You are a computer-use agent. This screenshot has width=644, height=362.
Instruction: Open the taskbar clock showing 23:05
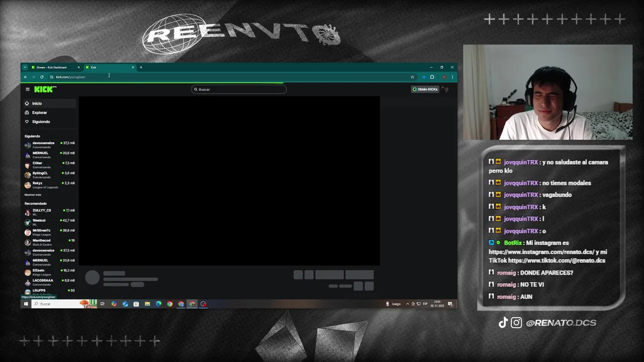point(437,304)
